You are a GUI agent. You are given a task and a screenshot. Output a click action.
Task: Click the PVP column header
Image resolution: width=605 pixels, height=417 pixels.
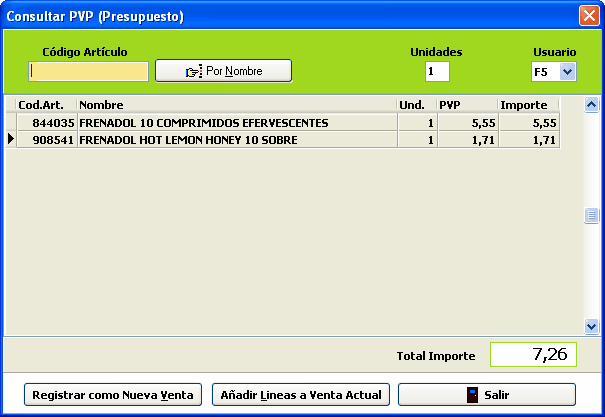(465, 105)
